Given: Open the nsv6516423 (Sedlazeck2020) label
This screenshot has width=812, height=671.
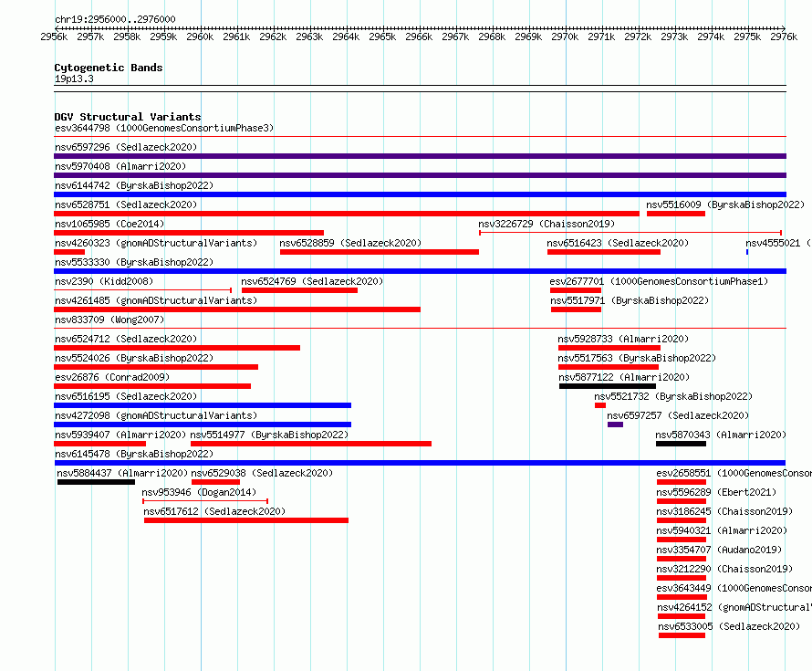Looking at the screenshot, I should (618, 243).
